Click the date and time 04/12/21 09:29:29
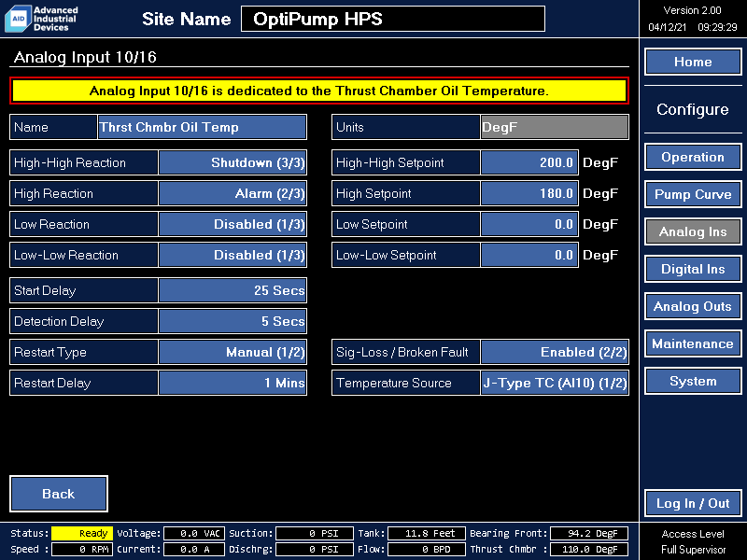Viewport: 747px width, 560px height. [692, 27]
